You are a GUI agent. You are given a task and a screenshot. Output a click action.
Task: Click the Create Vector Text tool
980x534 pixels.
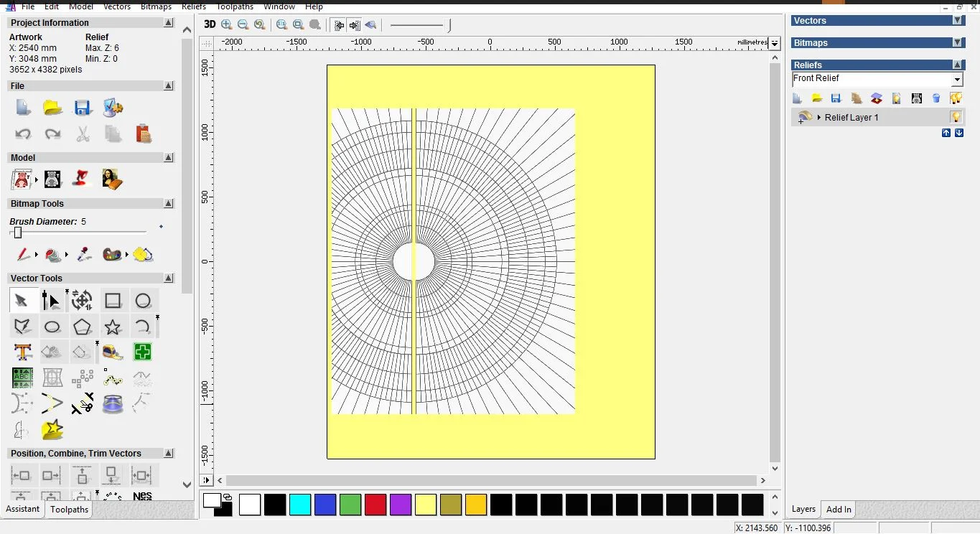click(x=22, y=352)
